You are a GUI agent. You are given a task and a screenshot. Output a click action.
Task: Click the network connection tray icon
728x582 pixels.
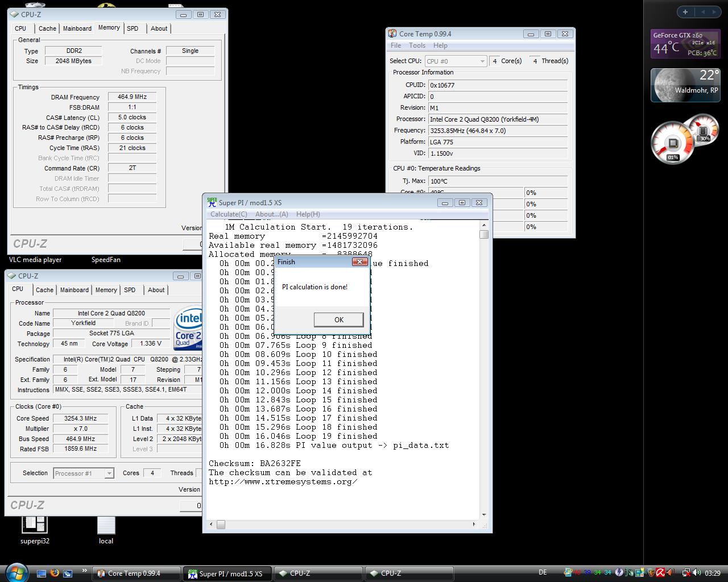click(x=686, y=573)
